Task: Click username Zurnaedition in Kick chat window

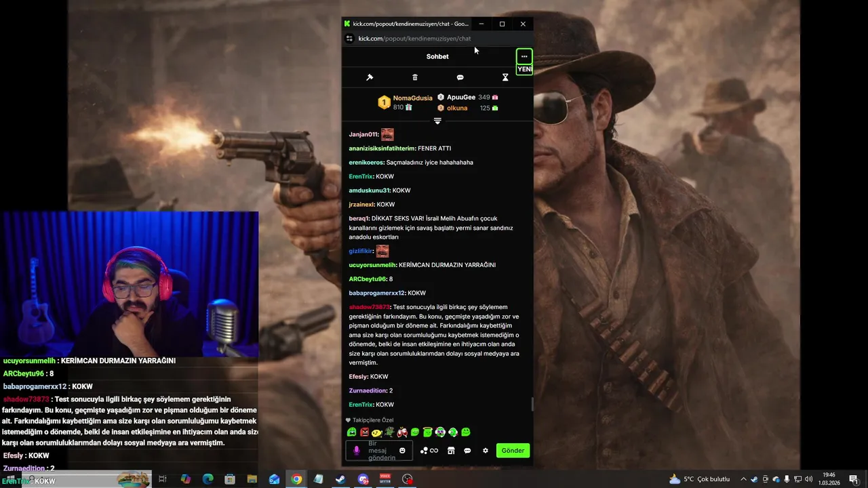Action: (x=368, y=391)
